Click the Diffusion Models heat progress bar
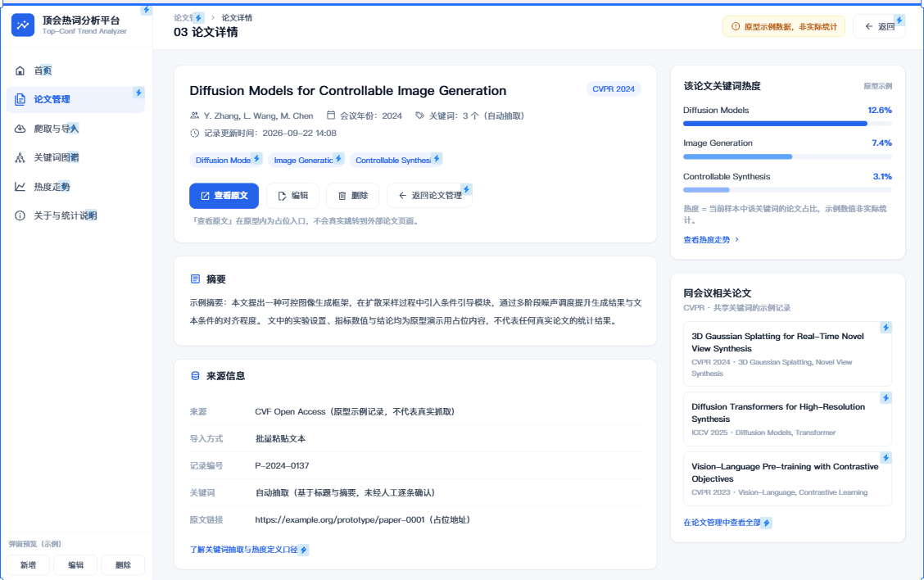 pos(787,124)
